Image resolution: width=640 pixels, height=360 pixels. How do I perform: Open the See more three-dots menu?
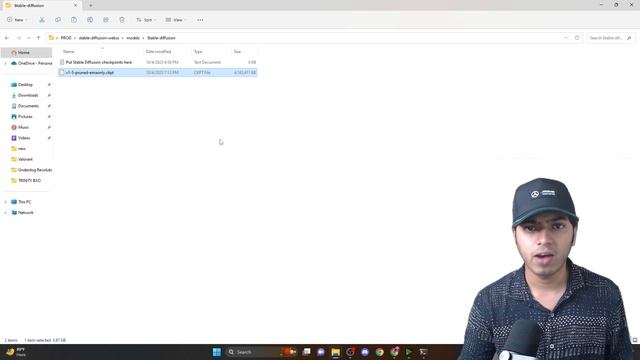tap(200, 20)
